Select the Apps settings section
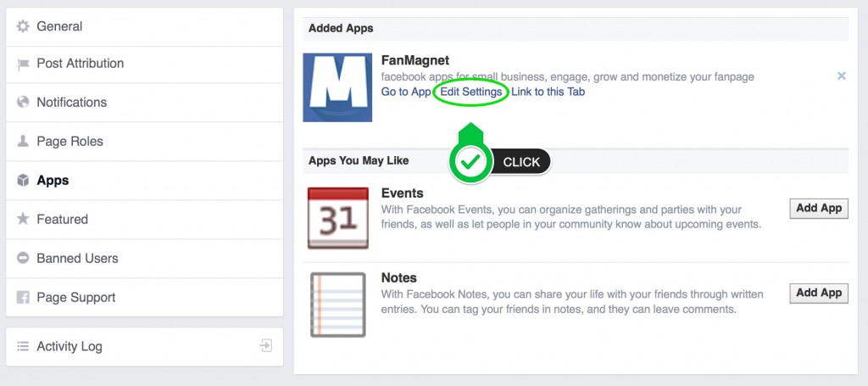 point(144,181)
